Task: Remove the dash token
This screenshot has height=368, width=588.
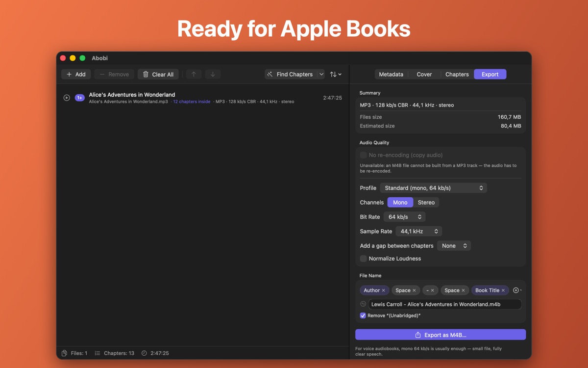Action: click(x=432, y=290)
